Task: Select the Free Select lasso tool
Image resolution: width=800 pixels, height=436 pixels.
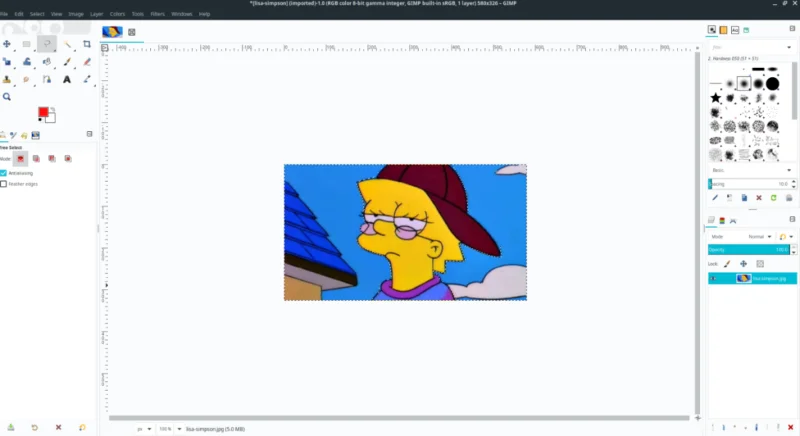Action: coord(47,44)
